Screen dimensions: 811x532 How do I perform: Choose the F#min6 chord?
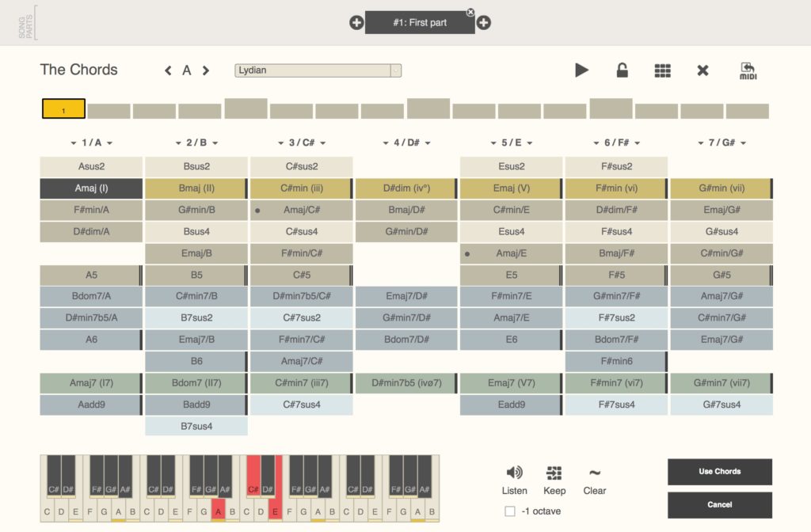(x=616, y=361)
